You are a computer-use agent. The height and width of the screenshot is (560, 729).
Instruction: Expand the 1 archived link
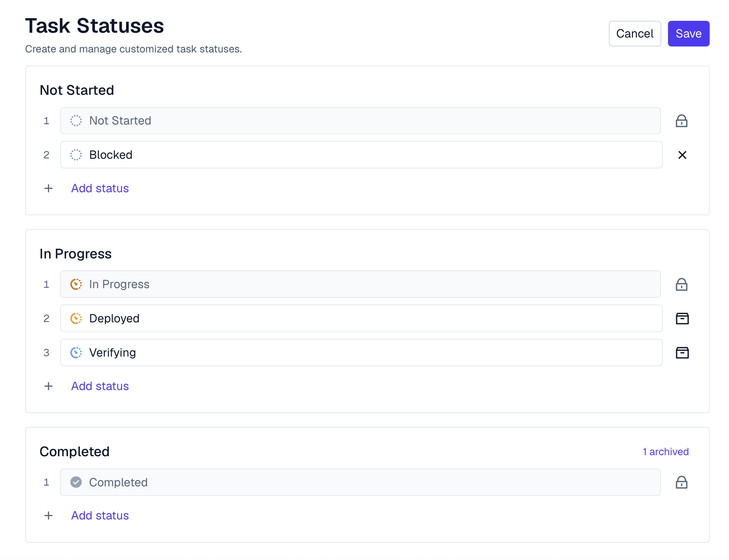coord(665,452)
